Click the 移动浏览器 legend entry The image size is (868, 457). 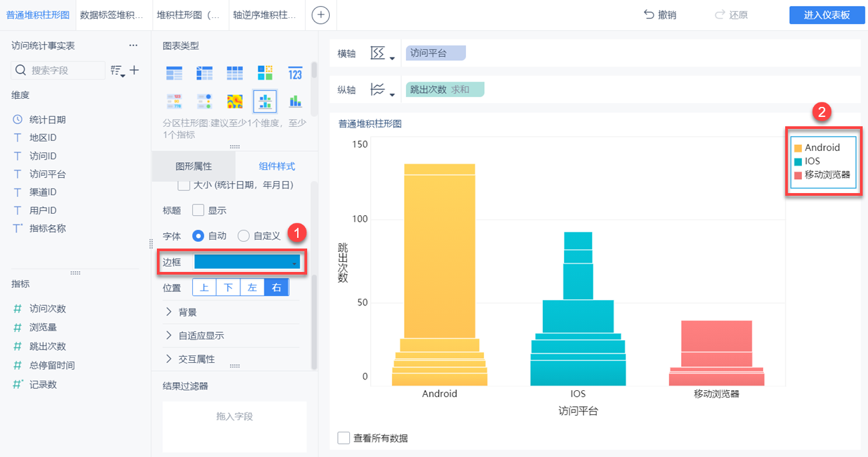tap(822, 175)
